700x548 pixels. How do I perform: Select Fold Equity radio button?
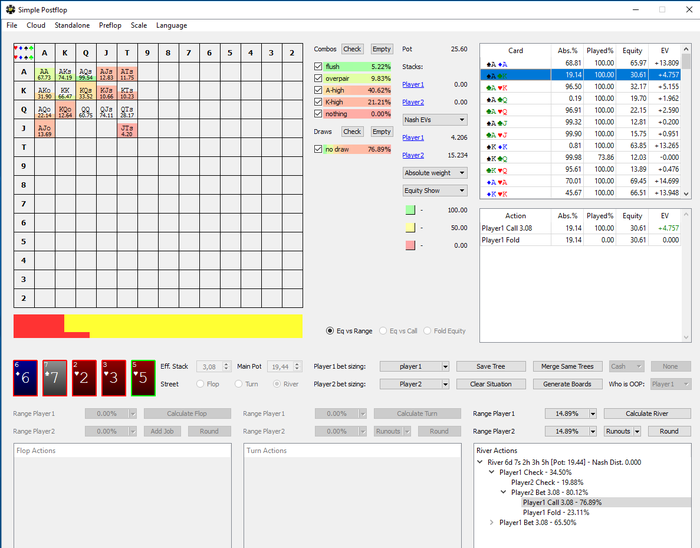(x=427, y=331)
